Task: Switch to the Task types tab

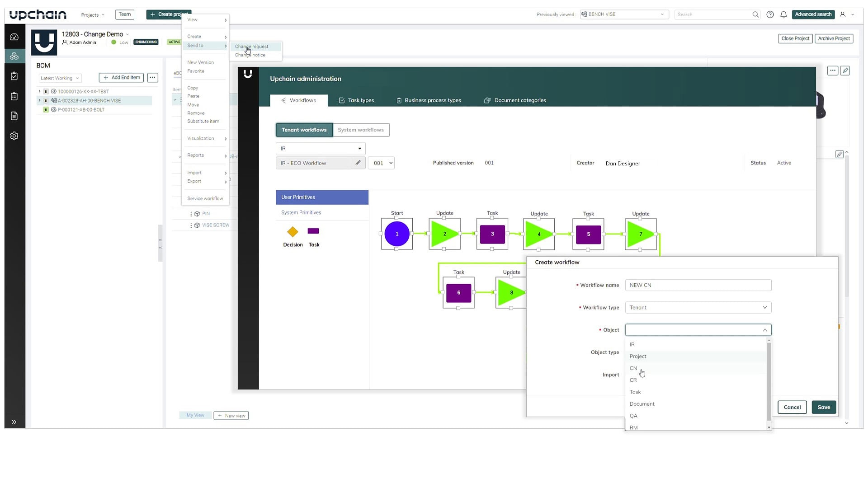Action: 356,100
